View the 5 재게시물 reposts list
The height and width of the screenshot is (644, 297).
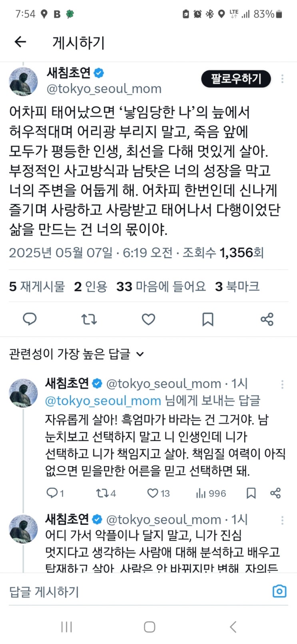click(x=37, y=286)
